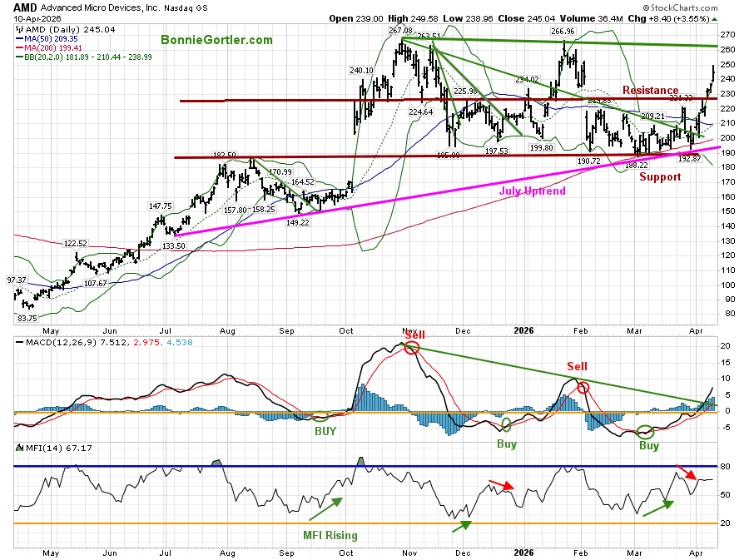Click the green Buy circle in December MACD
This screenshot has width=749, height=560.
[506, 424]
